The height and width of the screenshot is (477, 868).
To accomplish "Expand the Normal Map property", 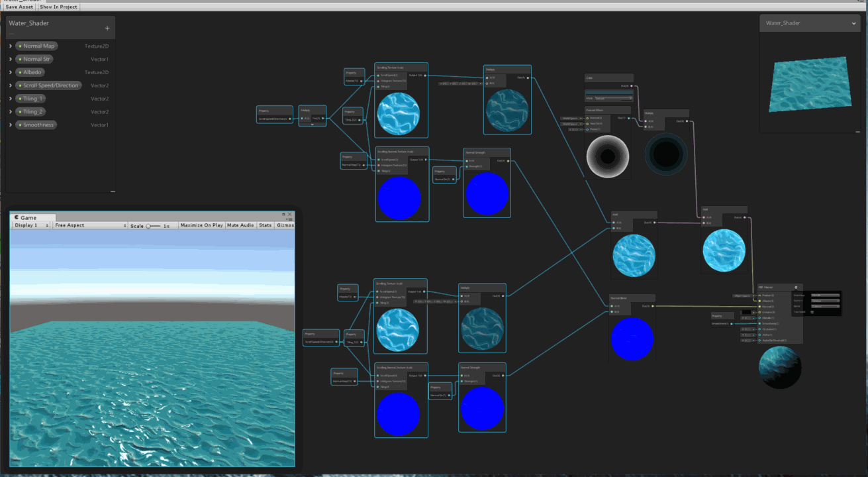I will click(11, 46).
